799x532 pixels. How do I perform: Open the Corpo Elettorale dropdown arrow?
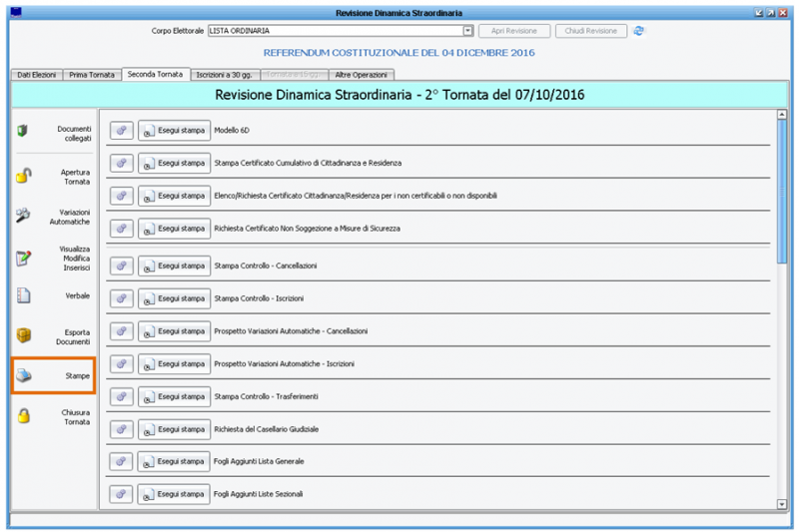pyautogui.click(x=467, y=31)
